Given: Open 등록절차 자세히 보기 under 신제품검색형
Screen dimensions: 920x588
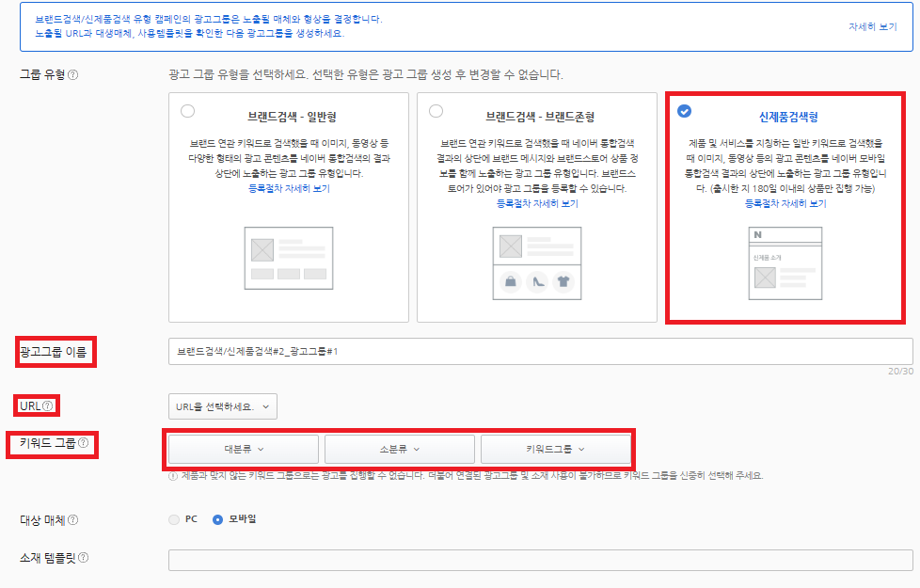Looking at the screenshot, I should tap(785, 203).
